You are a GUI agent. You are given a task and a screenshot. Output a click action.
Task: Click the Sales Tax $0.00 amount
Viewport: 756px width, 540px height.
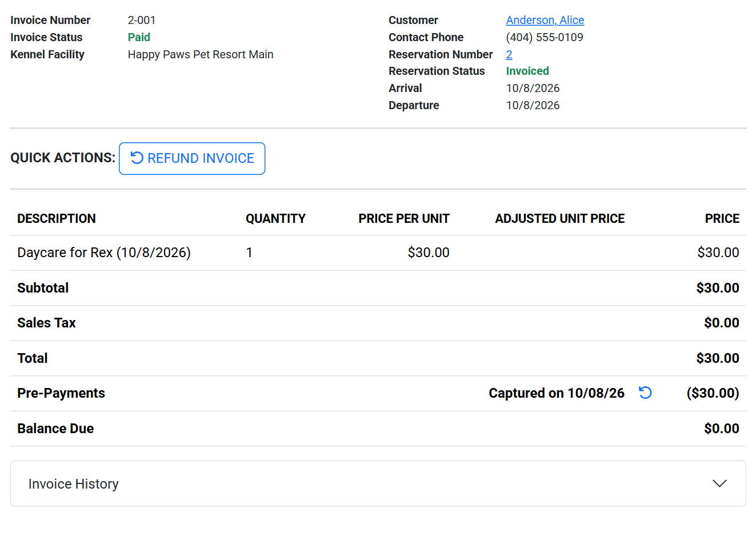coord(722,323)
